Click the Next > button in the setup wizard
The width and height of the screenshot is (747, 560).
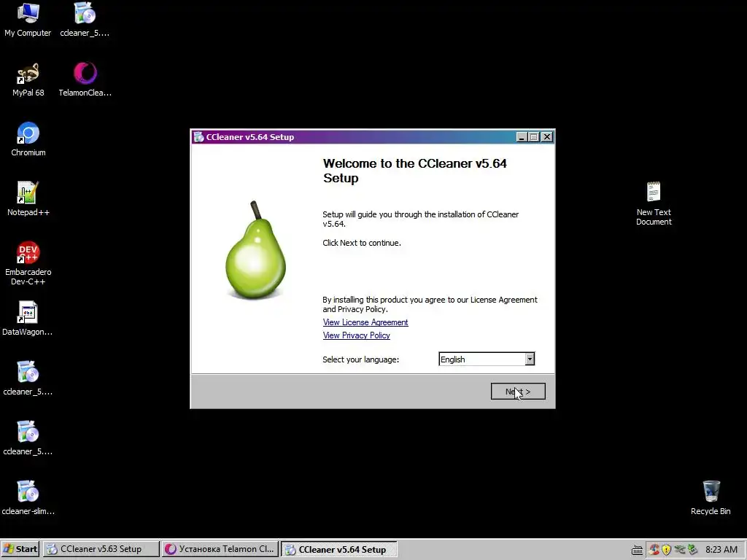pyautogui.click(x=518, y=392)
